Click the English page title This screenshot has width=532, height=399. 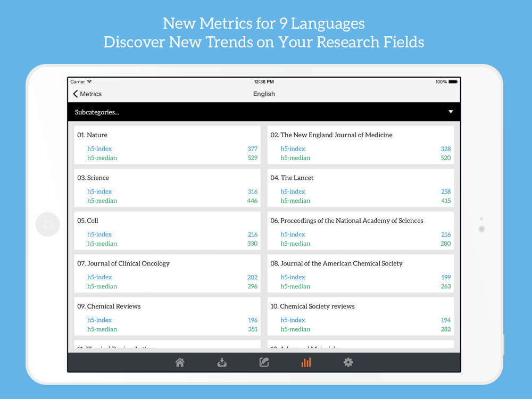264,94
